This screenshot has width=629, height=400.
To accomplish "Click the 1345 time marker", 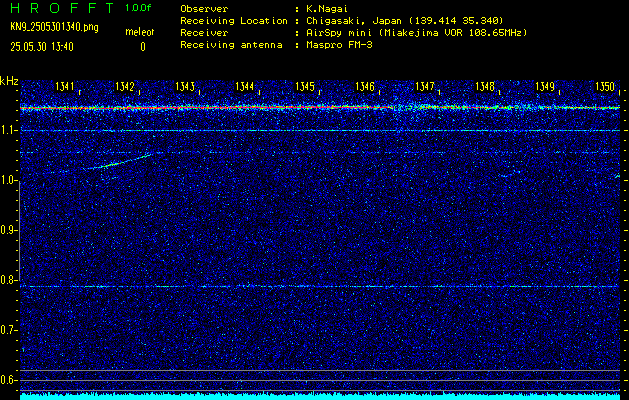I will click(x=305, y=86).
